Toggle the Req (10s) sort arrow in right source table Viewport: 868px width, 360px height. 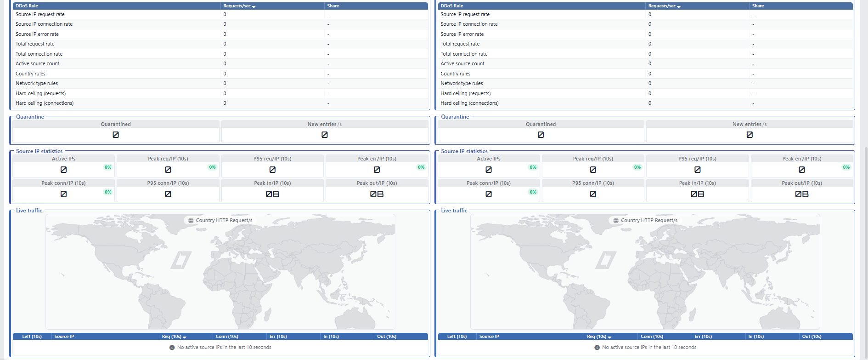[x=609, y=337]
